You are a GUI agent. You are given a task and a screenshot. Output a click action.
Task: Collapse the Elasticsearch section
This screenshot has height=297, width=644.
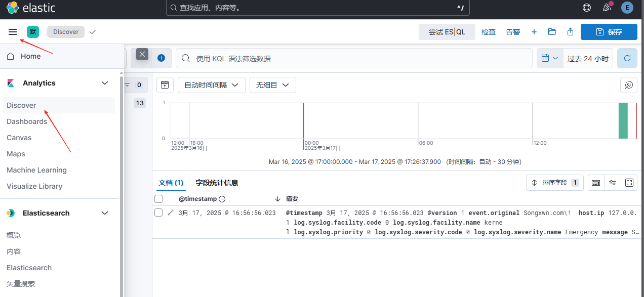(105, 213)
